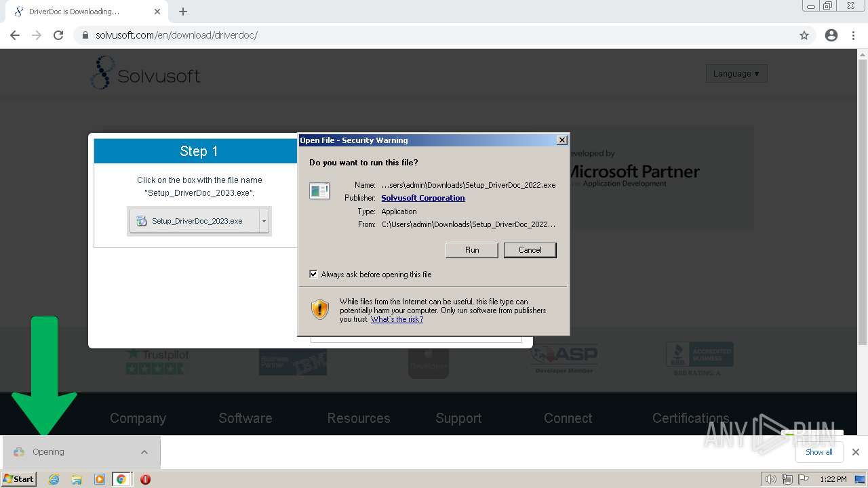The image size is (868, 488).
Task: Open the Connect footer section
Action: [568, 418]
